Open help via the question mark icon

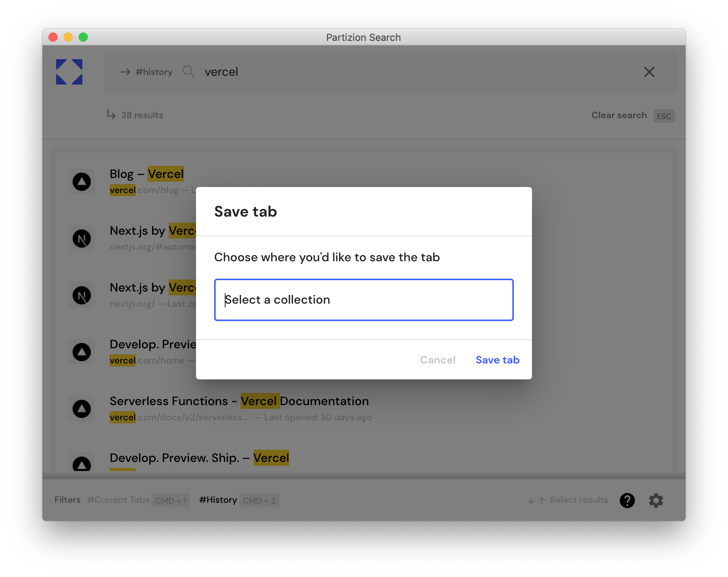tap(627, 500)
